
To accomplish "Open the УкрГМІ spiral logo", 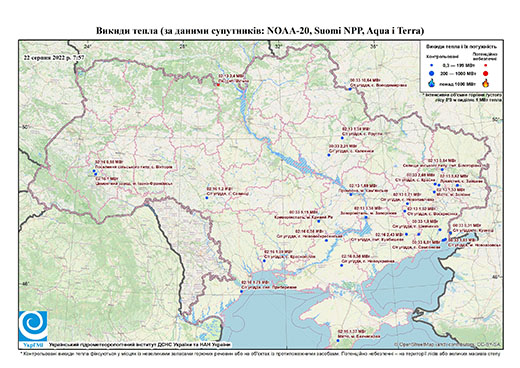I will (x=33, y=326).
